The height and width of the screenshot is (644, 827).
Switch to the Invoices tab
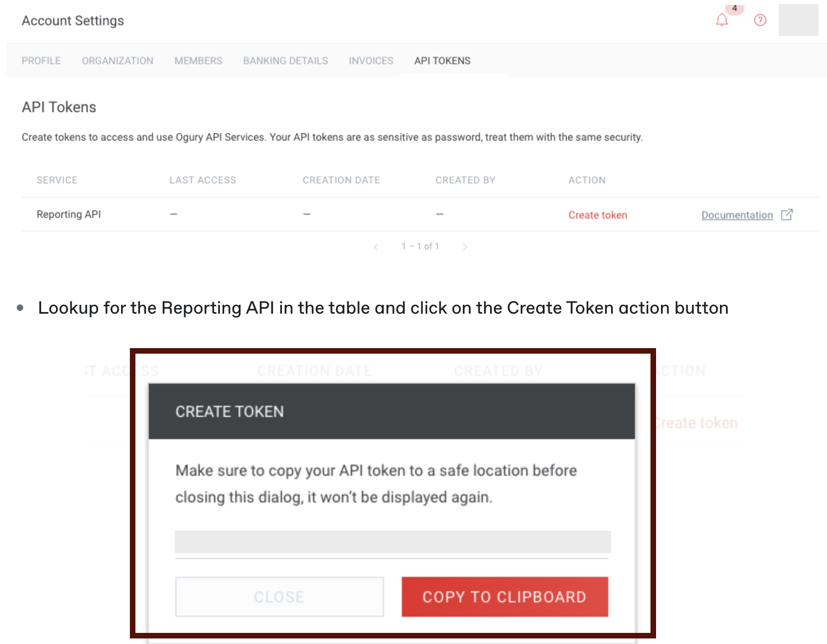[371, 61]
